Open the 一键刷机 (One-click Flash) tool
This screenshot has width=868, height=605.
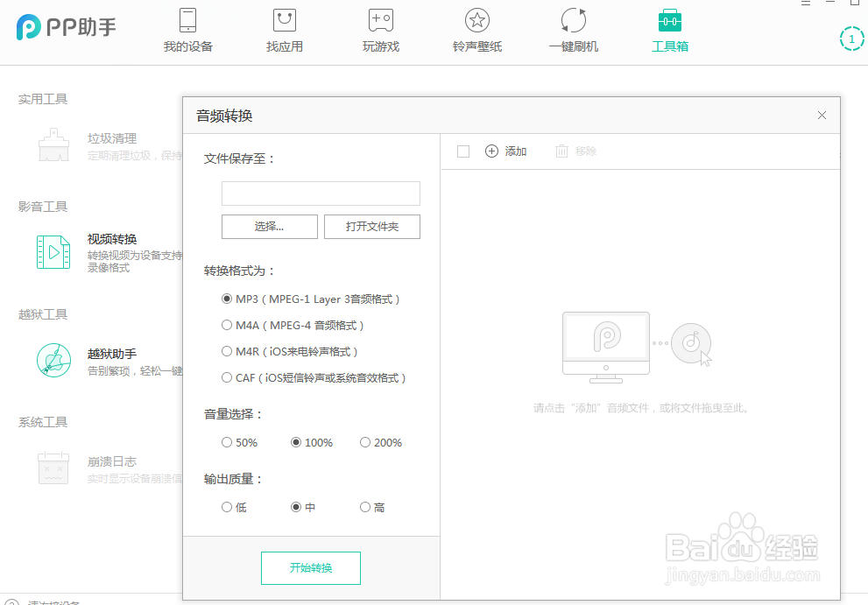573,31
